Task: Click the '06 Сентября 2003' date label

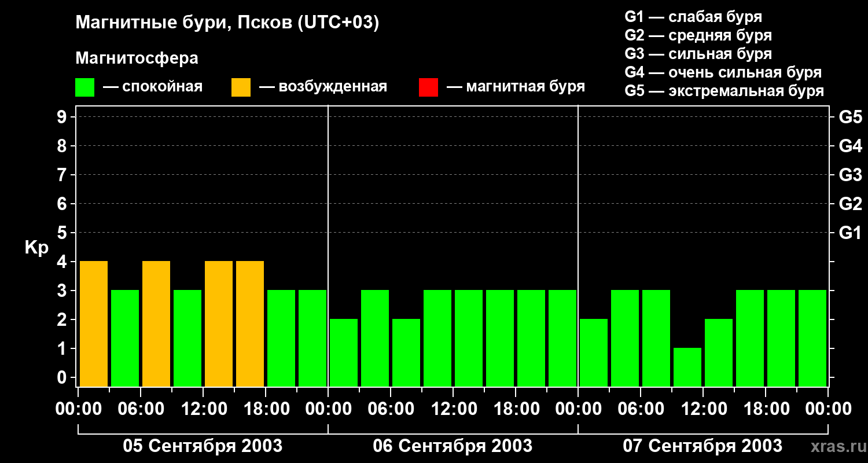Action: [x=453, y=446]
